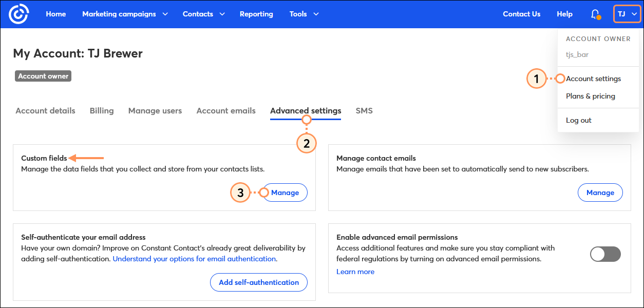Open the Reporting menu item
The width and height of the screenshot is (644, 308).
[x=256, y=14]
